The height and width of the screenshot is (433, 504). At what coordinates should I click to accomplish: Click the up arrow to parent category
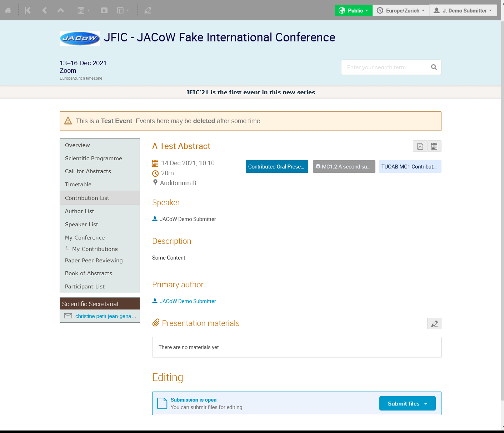61,10
